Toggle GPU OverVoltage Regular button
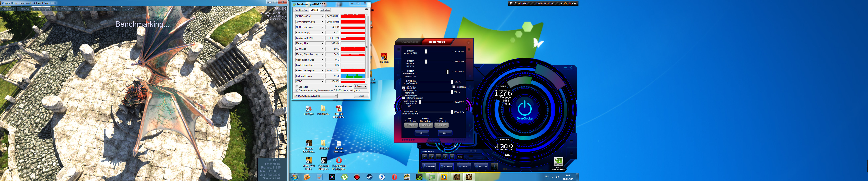868x181 pixels. pos(411,125)
